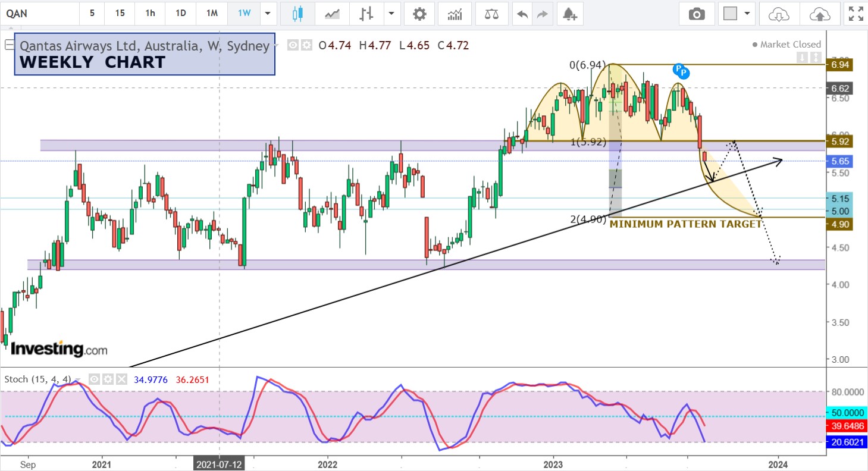Image resolution: width=868 pixels, height=471 pixels.
Task: Click the 39.6486 stochastic value label
Action: tap(847, 426)
